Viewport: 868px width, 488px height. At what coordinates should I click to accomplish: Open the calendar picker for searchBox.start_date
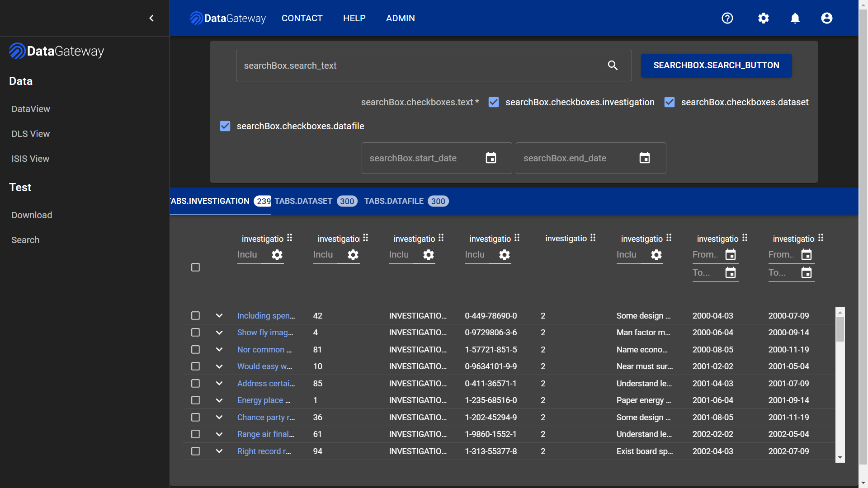click(491, 158)
